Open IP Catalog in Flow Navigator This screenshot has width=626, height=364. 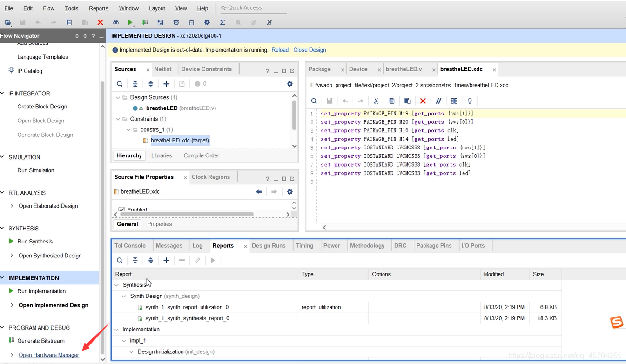tap(30, 71)
